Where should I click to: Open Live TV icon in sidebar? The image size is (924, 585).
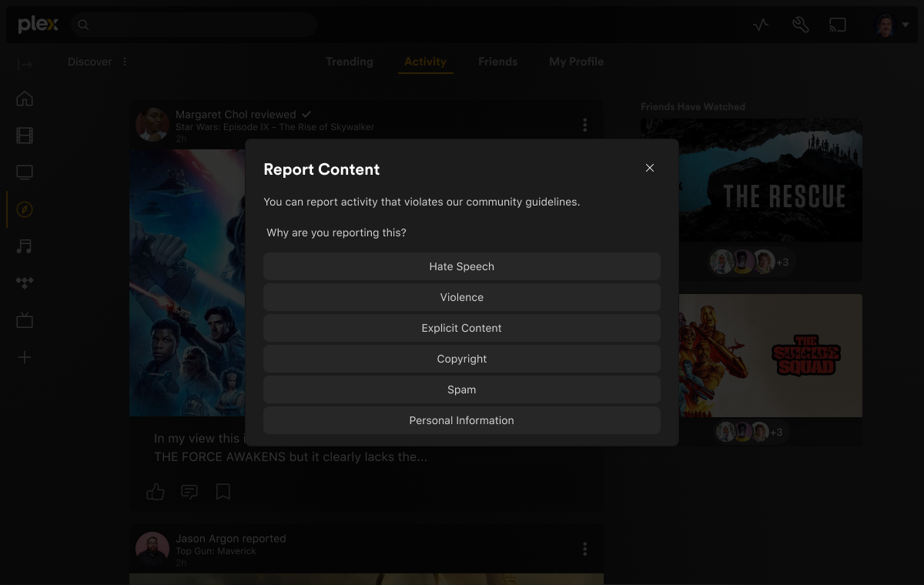(x=25, y=320)
